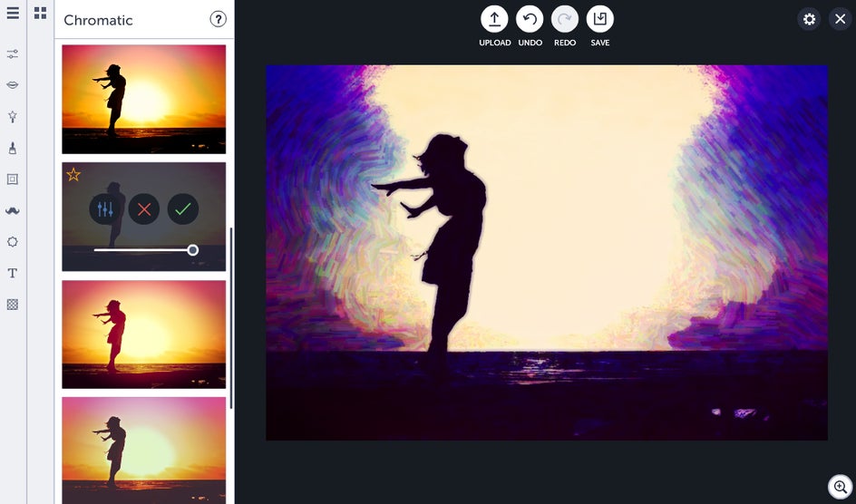Open the Touch Up lips tool
The height and width of the screenshot is (504, 856).
[x=13, y=85]
